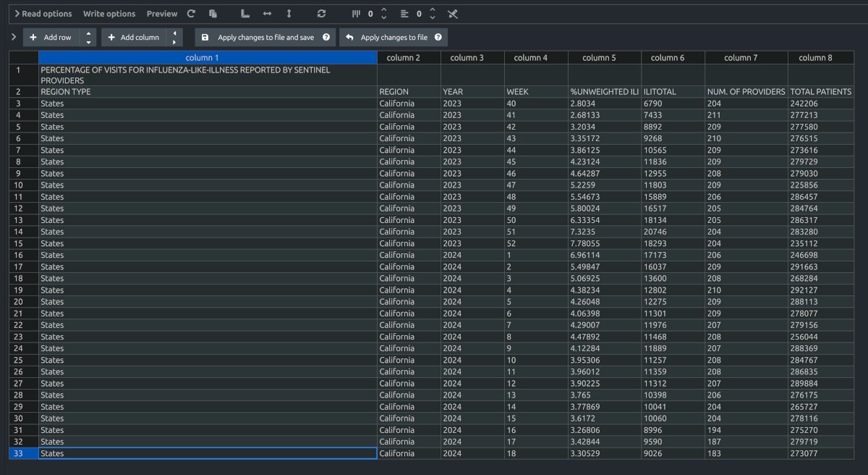The width and height of the screenshot is (868, 475).
Task: Click the title cell about influenza-like-illness
Action: (x=208, y=75)
